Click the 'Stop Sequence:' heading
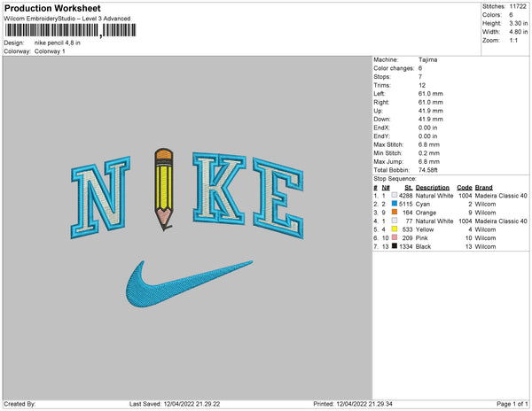This screenshot has height=411, width=532. coord(395,179)
